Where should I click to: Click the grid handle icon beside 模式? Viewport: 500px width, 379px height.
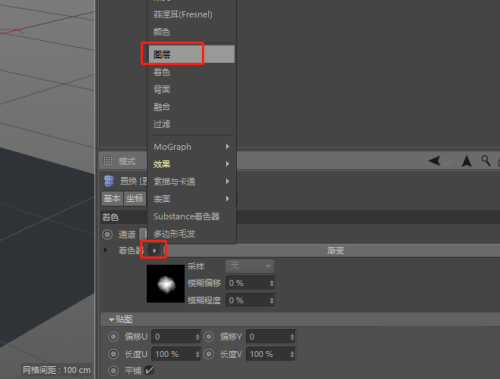107,161
